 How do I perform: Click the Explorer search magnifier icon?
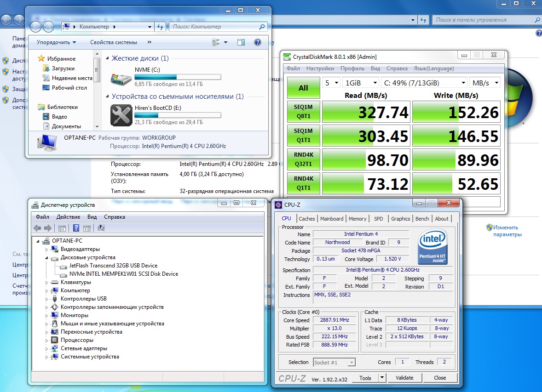point(262,27)
